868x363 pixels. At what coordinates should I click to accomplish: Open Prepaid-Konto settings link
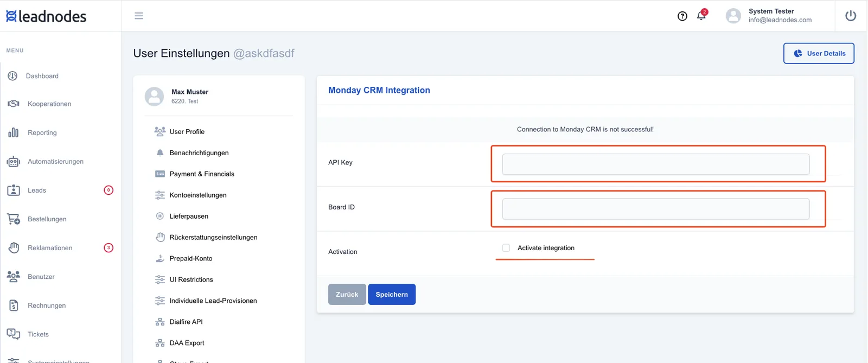[x=191, y=258]
